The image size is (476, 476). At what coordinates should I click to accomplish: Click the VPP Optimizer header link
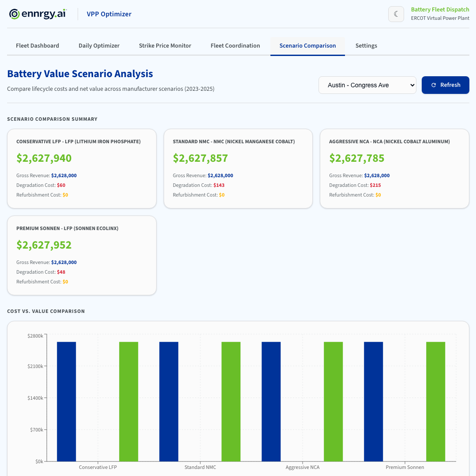pyautogui.click(x=109, y=14)
